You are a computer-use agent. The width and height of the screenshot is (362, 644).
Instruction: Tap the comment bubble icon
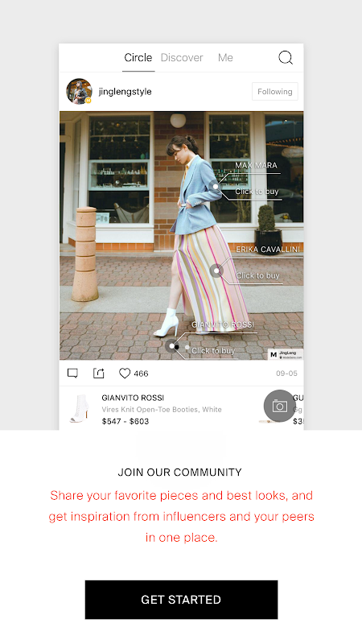72,373
